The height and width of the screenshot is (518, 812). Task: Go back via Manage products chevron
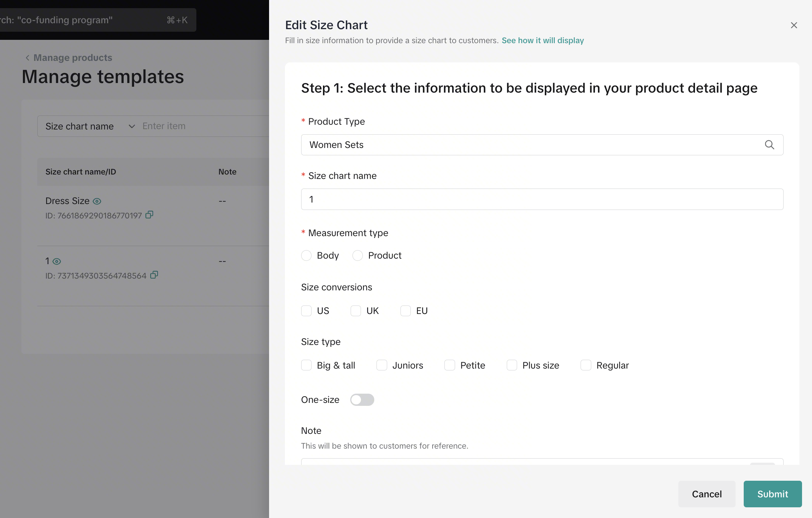[x=27, y=58]
